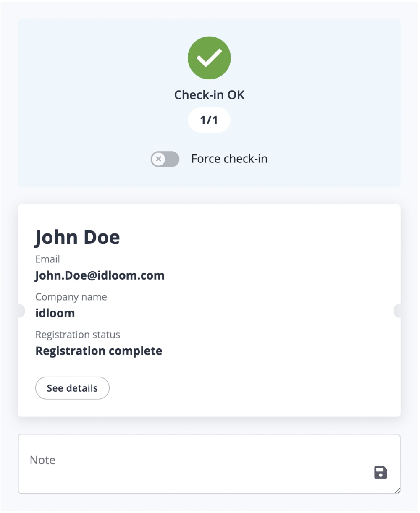
Task: Click the idloom company name value
Action: (55, 313)
